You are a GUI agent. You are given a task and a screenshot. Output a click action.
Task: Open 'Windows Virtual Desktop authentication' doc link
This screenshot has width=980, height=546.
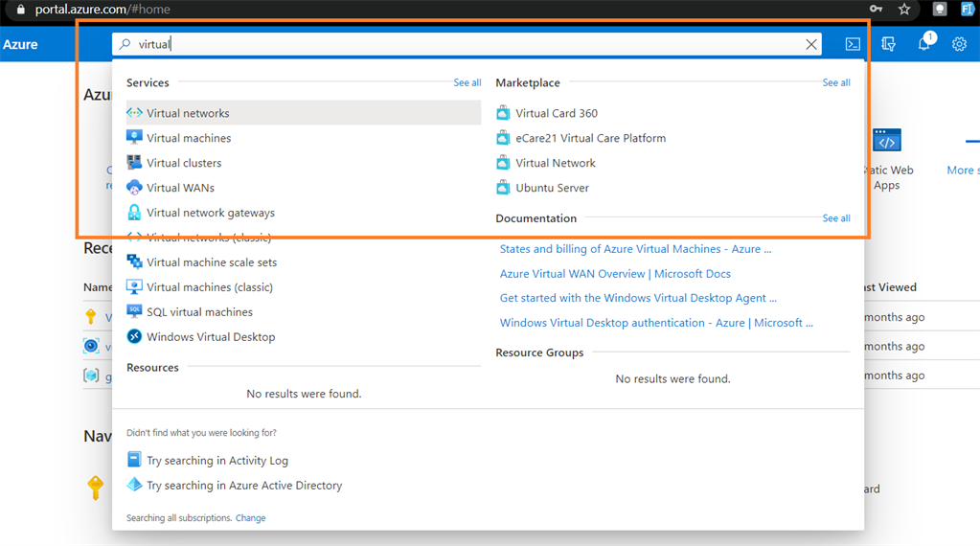click(656, 323)
